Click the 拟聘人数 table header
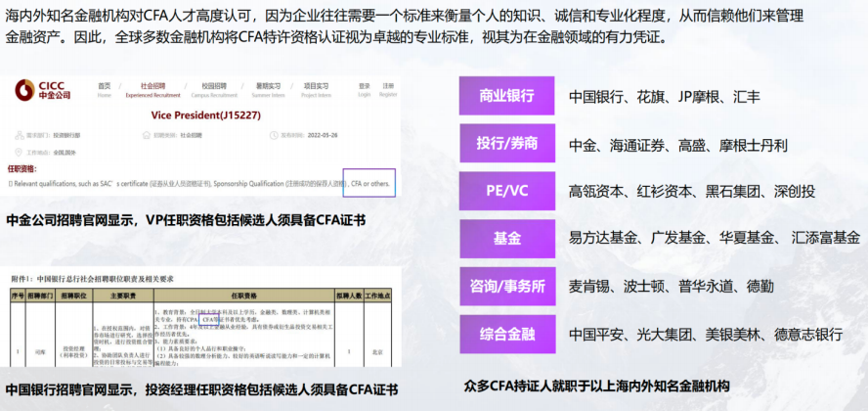 pyautogui.click(x=348, y=296)
